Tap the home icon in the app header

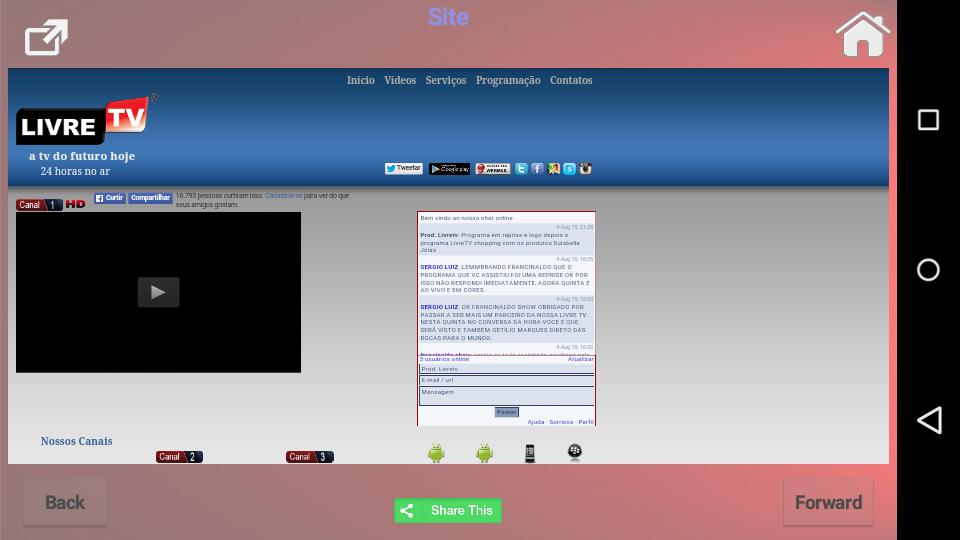(862, 36)
